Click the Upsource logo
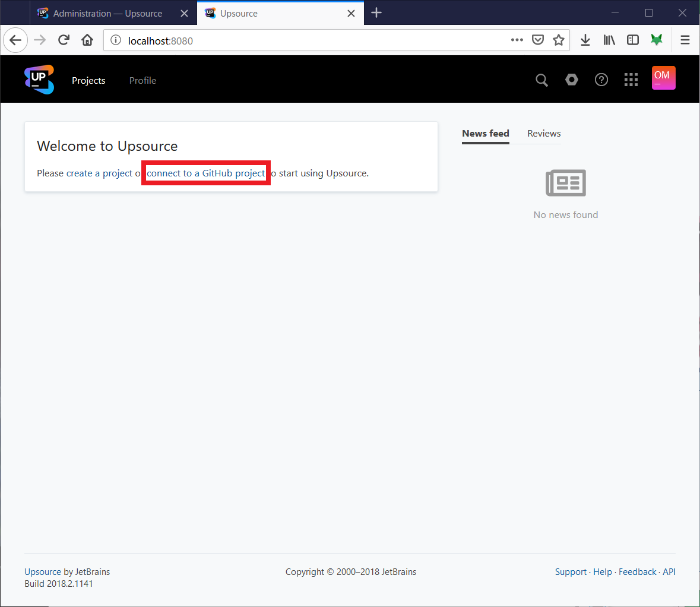 39,79
